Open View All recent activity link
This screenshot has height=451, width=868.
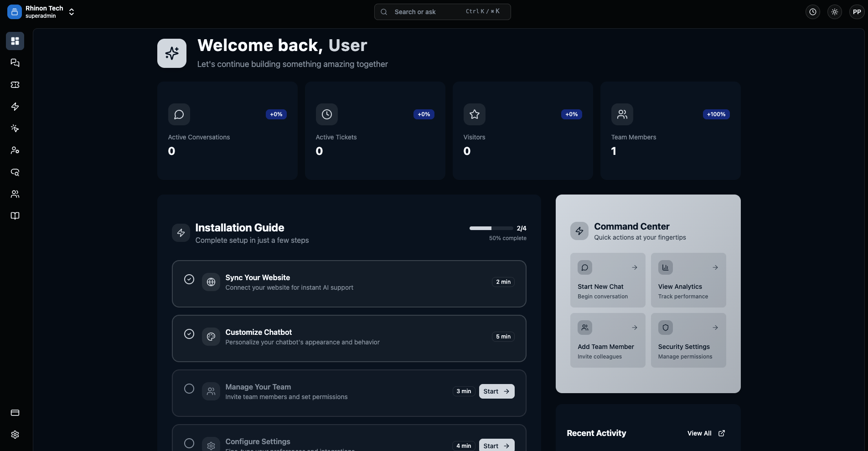(706, 433)
